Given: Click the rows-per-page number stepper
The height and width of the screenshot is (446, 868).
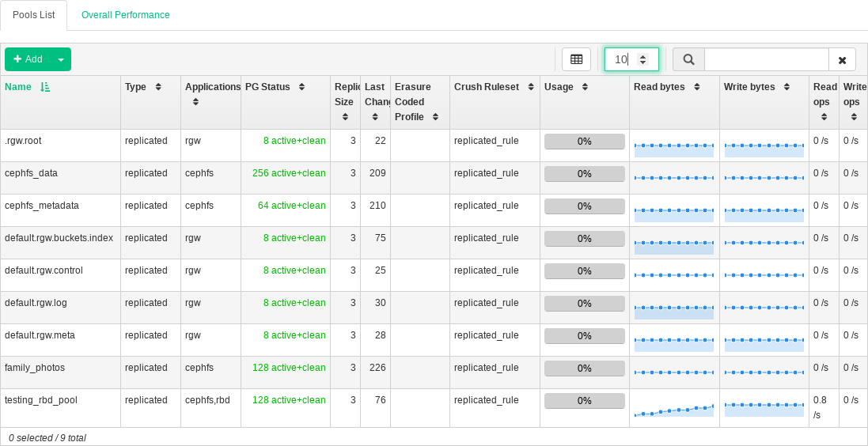Looking at the screenshot, I should 642,59.
